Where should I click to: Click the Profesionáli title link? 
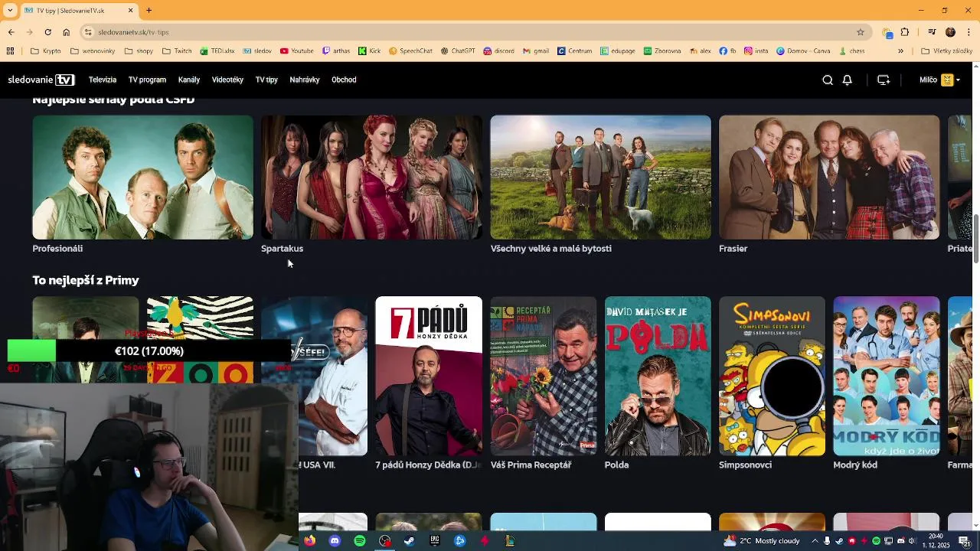tap(57, 249)
